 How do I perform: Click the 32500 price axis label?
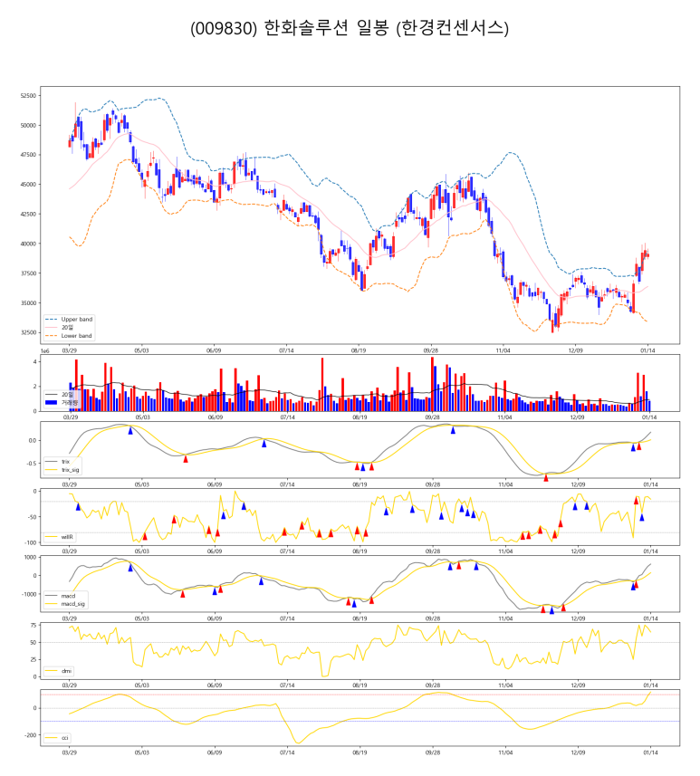(x=28, y=332)
